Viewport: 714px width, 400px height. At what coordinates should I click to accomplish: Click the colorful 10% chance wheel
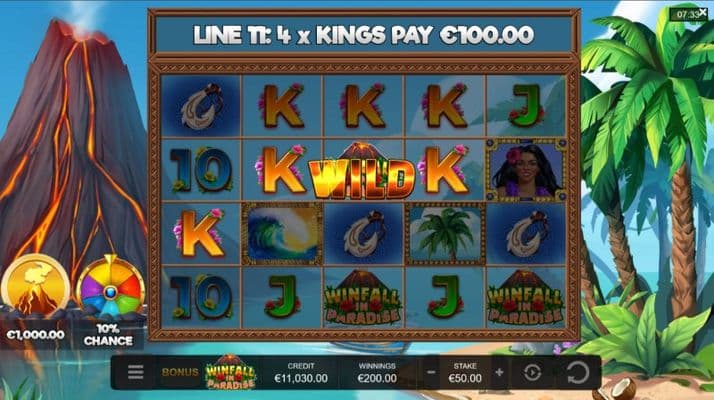coord(110,287)
